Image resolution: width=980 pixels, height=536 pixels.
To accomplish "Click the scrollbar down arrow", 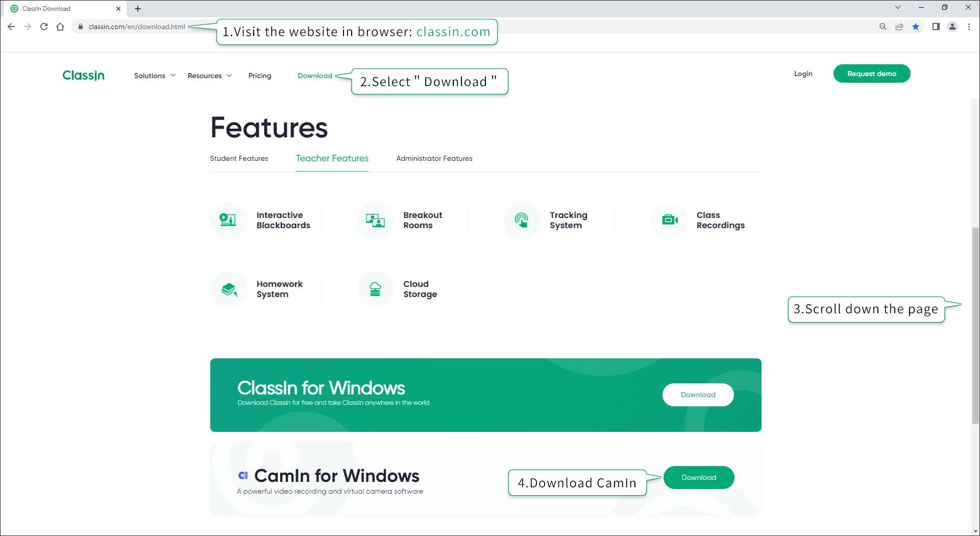I will 975,531.
